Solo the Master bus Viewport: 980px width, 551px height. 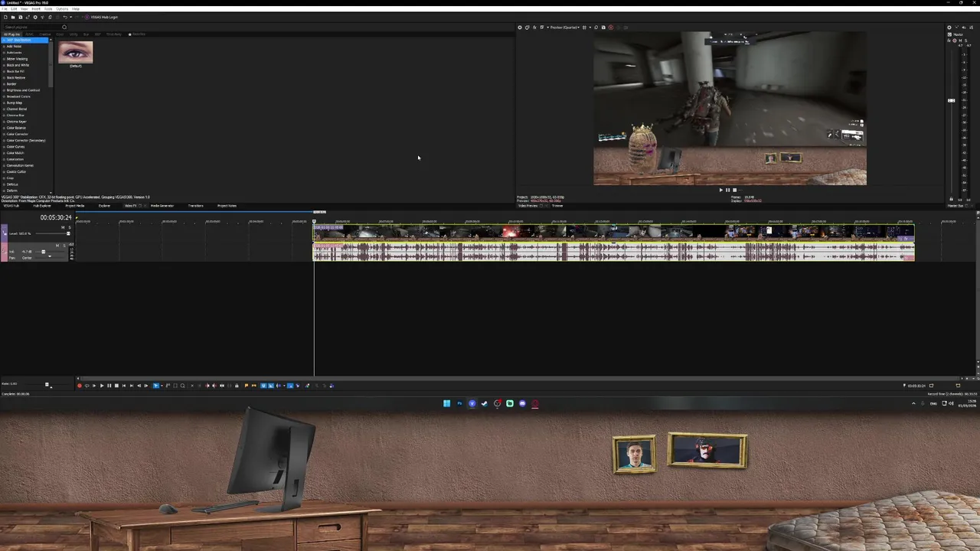coord(966,41)
